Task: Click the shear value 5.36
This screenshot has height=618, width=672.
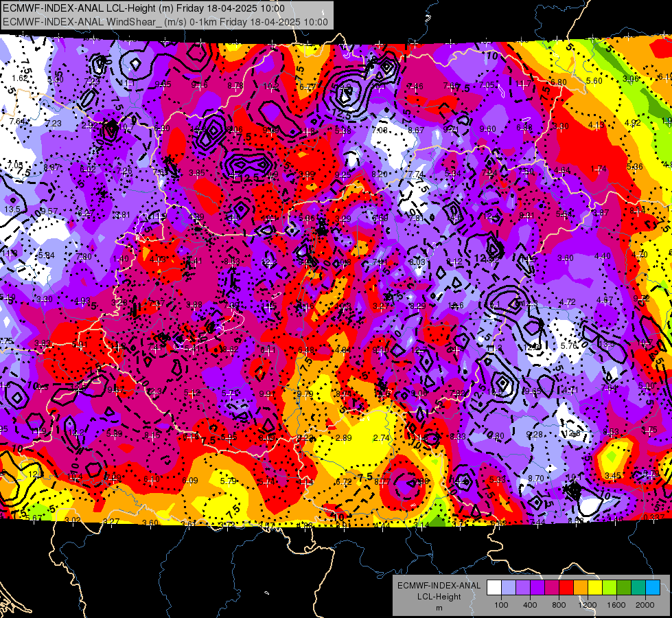Action: 634,166
